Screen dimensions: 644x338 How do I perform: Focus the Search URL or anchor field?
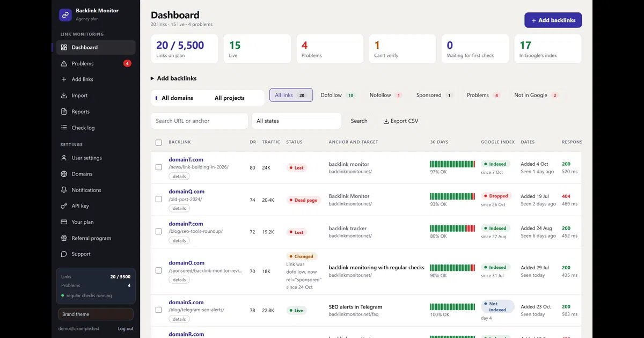[200, 121]
